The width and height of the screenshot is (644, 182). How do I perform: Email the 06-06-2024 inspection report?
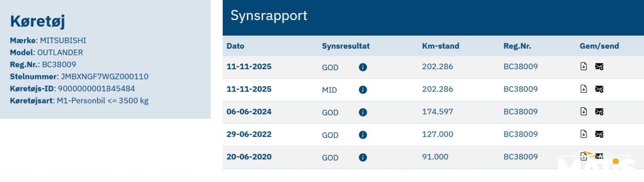click(x=599, y=112)
